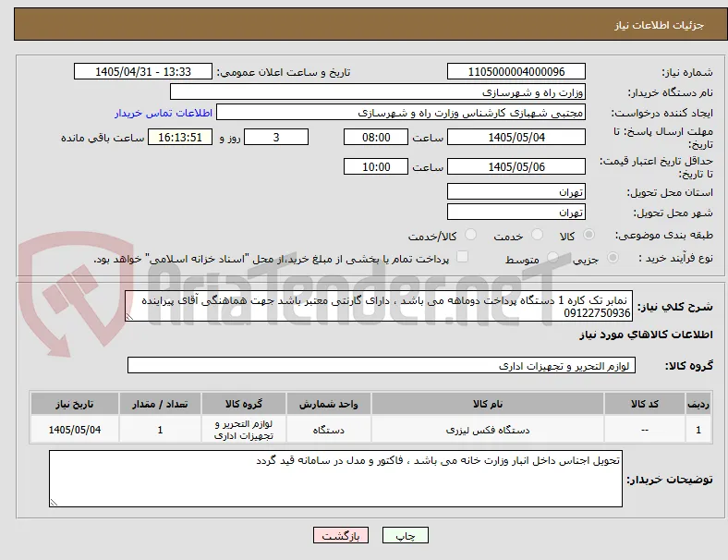The height and width of the screenshot is (560, 728).
Task: Click the شرح کلی نیاز description box
Action: click(x=379, y=306)
